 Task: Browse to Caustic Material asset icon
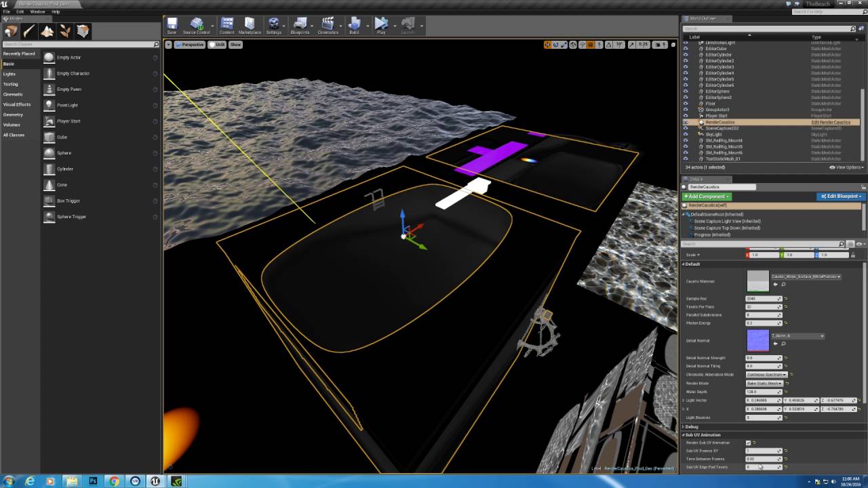[783, 284]
